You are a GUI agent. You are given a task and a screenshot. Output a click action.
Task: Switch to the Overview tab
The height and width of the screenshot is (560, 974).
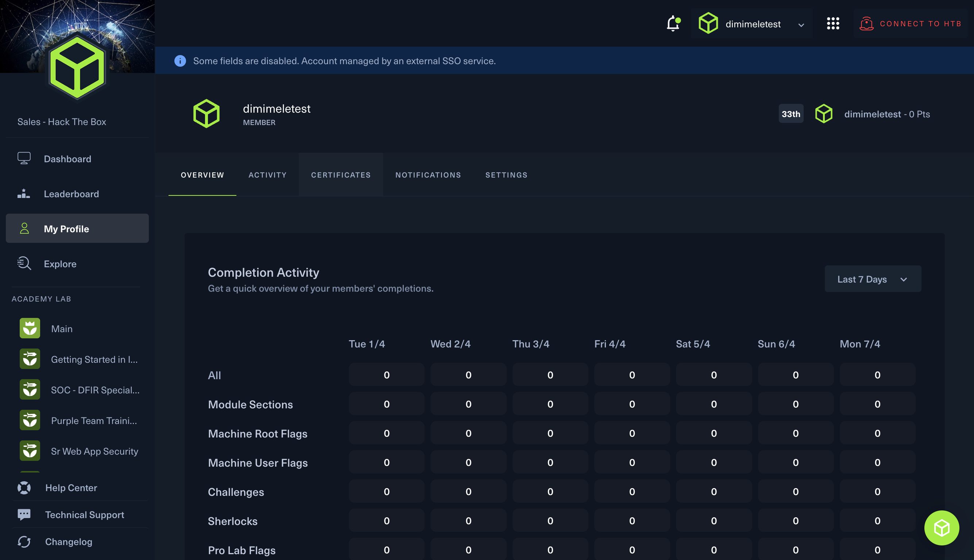click(x=202, y=175)
